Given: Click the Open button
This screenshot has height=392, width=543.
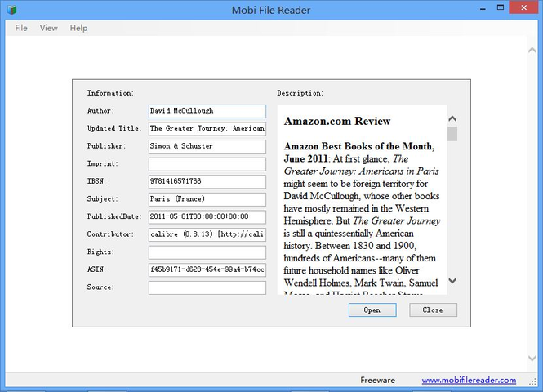Looking at the screenshot, I should coord(372,310).
